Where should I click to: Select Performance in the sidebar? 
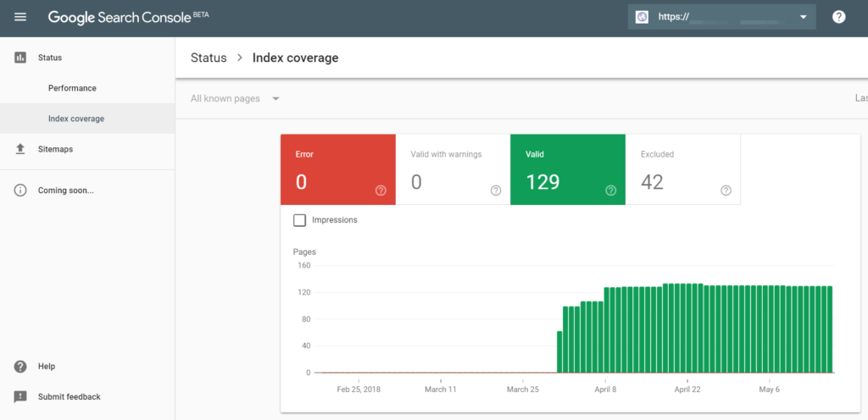click(87, 88)
